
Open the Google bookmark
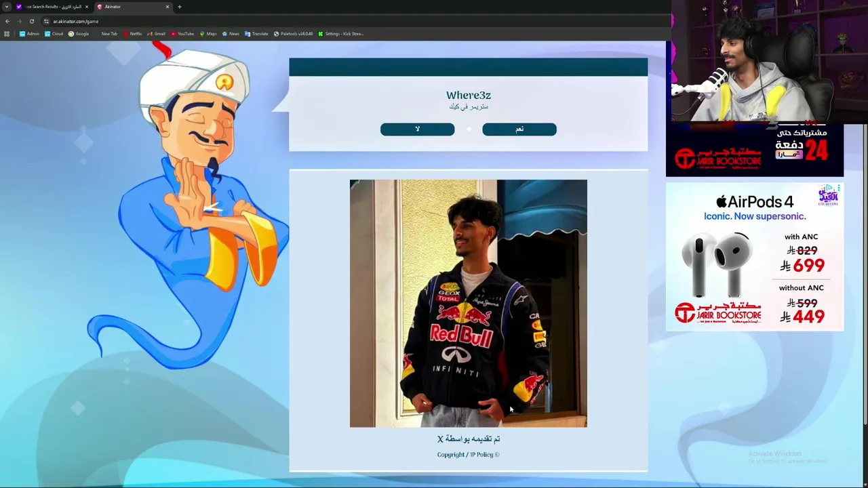78,34
